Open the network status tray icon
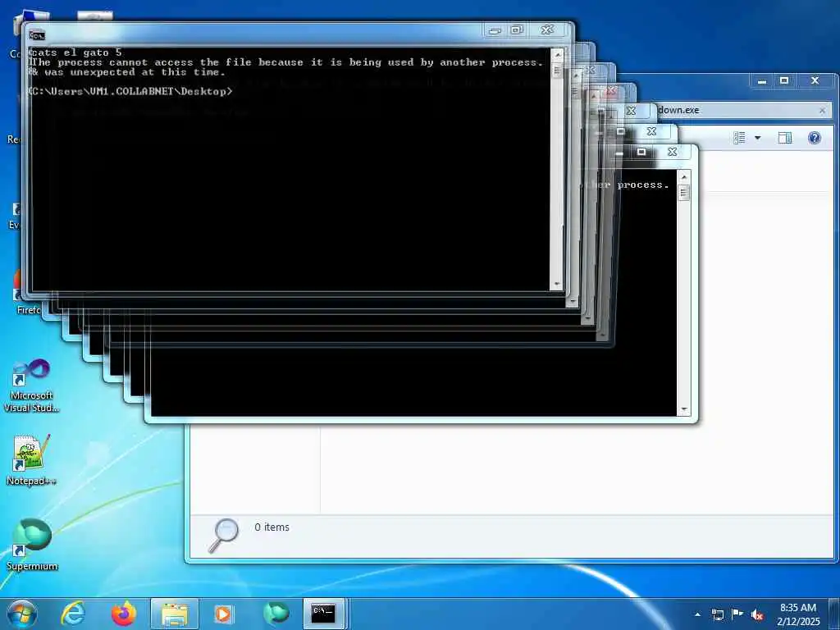The image size is (840, 630). click(x=717, y=614)
